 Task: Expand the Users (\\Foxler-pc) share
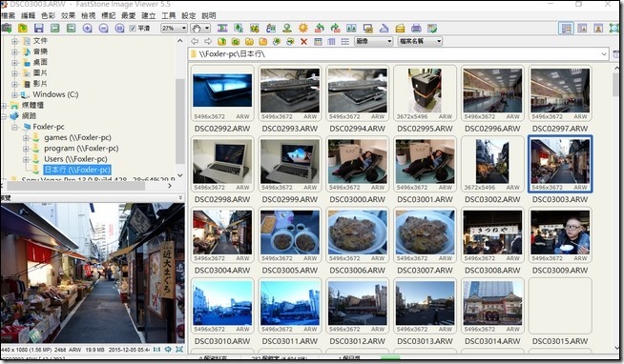click(x=26, y=159)
